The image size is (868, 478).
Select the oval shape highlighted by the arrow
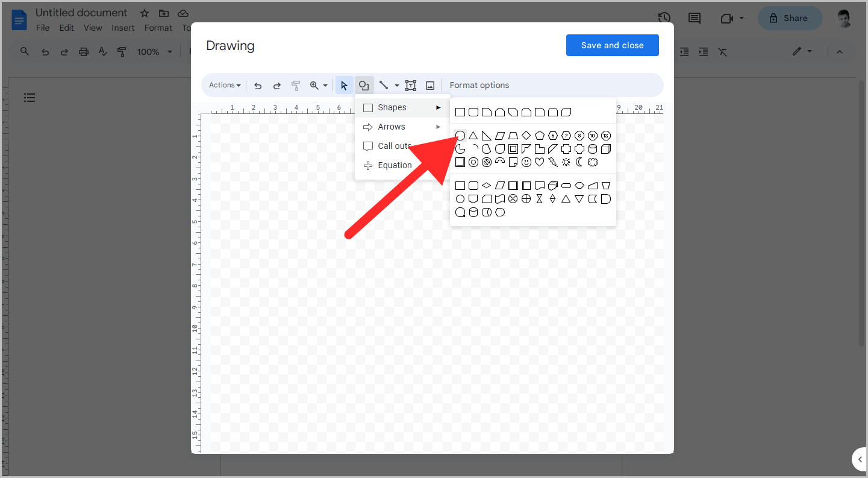[x=460, y=135]
